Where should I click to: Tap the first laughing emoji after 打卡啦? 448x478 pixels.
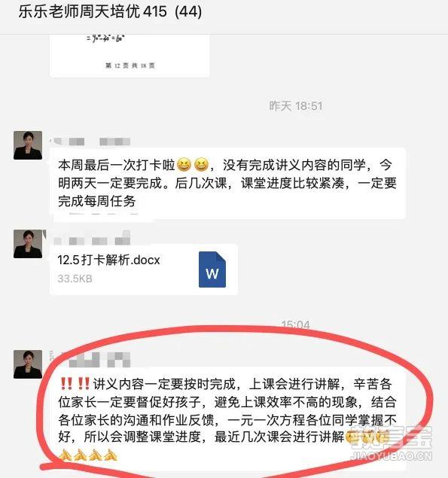(x=184, y=165)
